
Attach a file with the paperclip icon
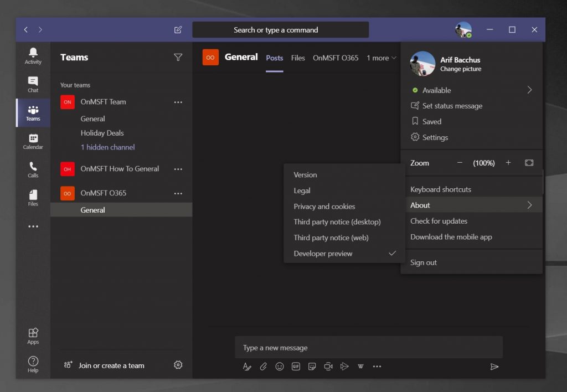[263, 367]
